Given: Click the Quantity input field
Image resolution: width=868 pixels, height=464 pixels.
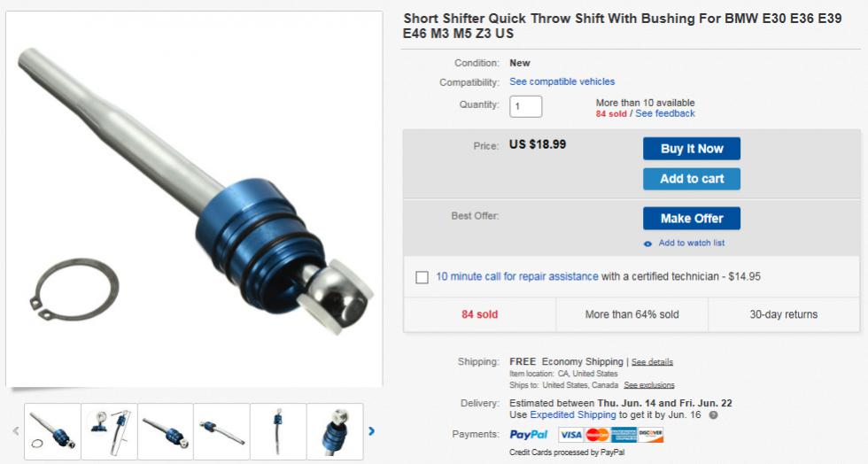Looking at the screenshot, I should pos(525,106).
